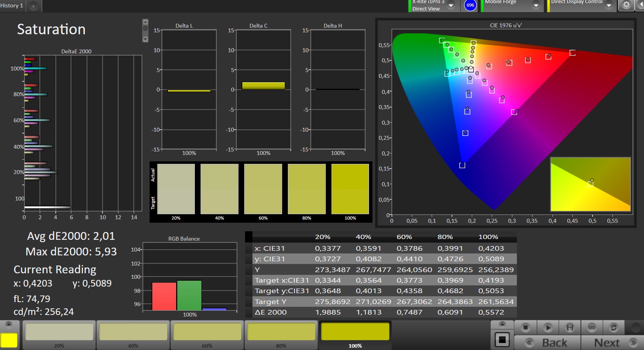Expand the arrow above yellow color selector
This screenshot has height=350, width=644.
pyautogui.click(x=9, y=325)
